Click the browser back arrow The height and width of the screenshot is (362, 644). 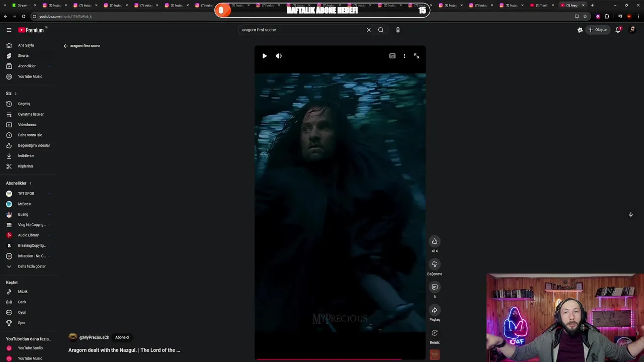coord(6,16)
